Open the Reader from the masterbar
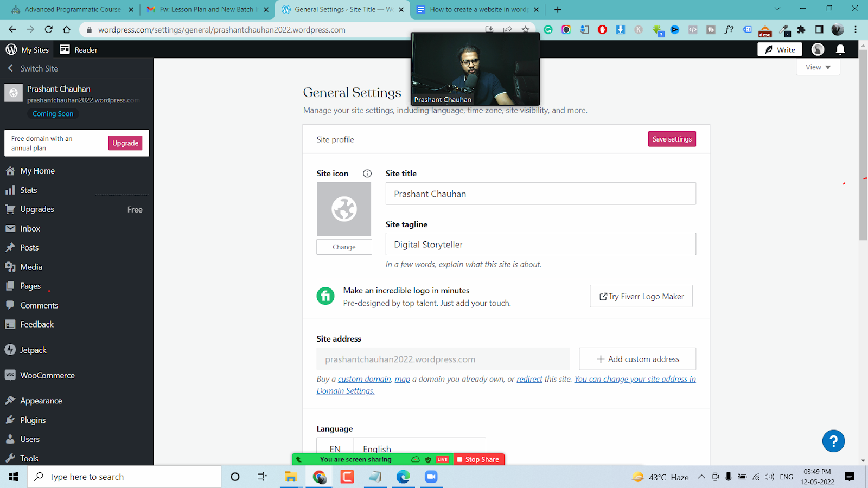Viewport: 868px width, 488px height. pyautogui.click(x=79, y=50)
